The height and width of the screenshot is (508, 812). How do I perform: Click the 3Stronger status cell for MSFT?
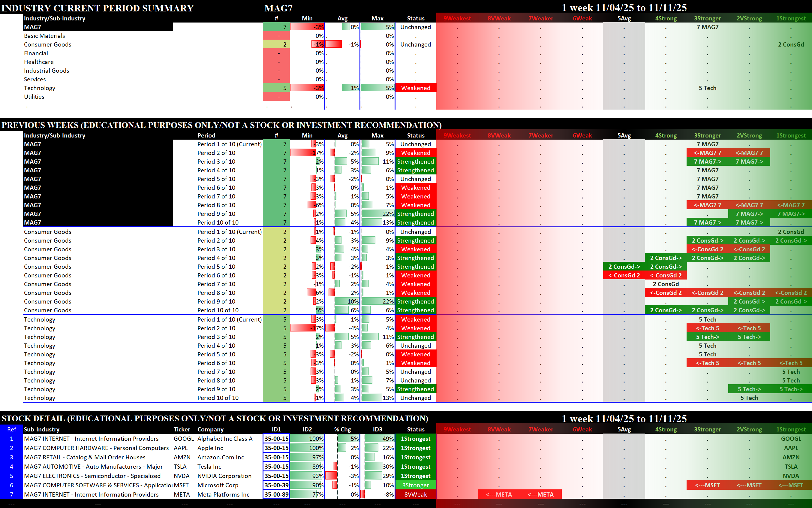click(x=415, y=485)
